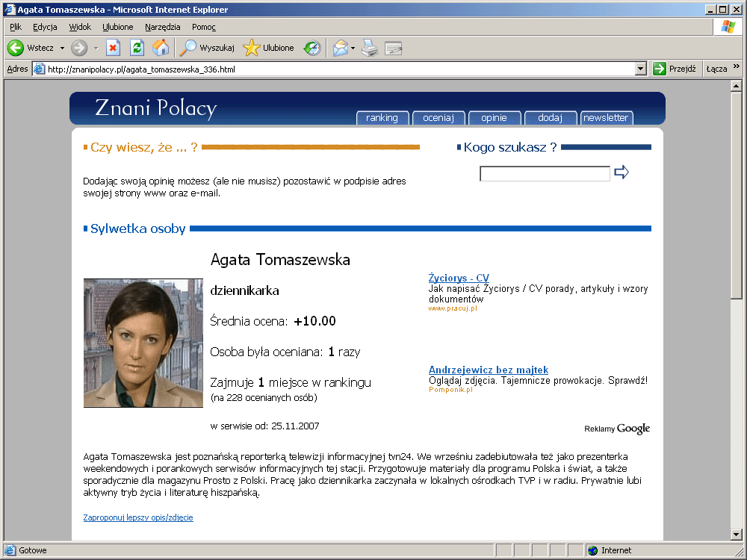Click the Windows flag logo in menu bar

click(728, 27)
